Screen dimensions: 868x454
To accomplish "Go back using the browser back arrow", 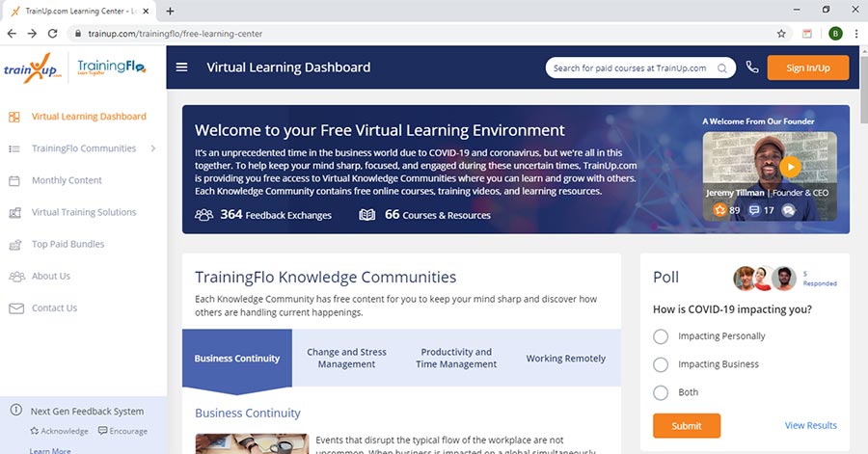I will pyautogui.click(x=12, y=34).
